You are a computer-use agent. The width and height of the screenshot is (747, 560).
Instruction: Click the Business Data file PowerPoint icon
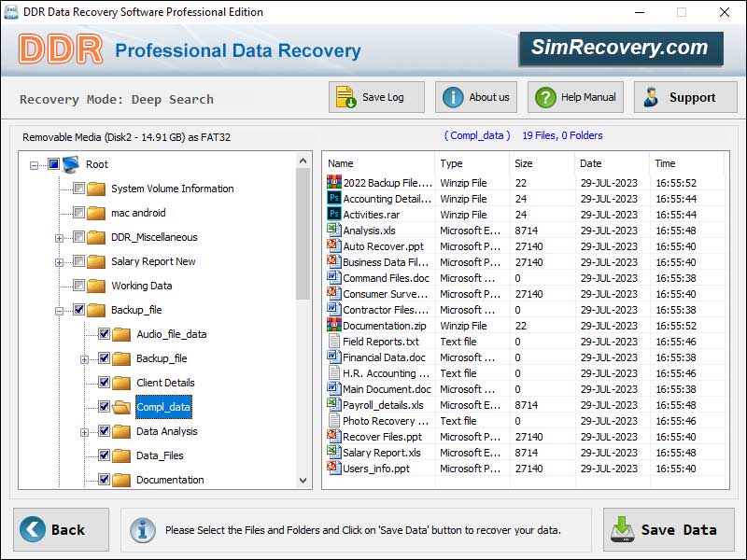coord(334,261)
